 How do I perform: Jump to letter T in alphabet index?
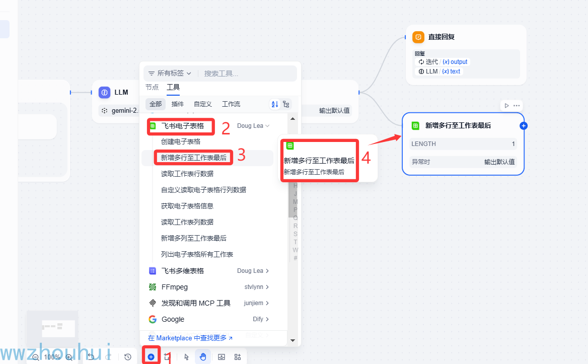point(296,242)
